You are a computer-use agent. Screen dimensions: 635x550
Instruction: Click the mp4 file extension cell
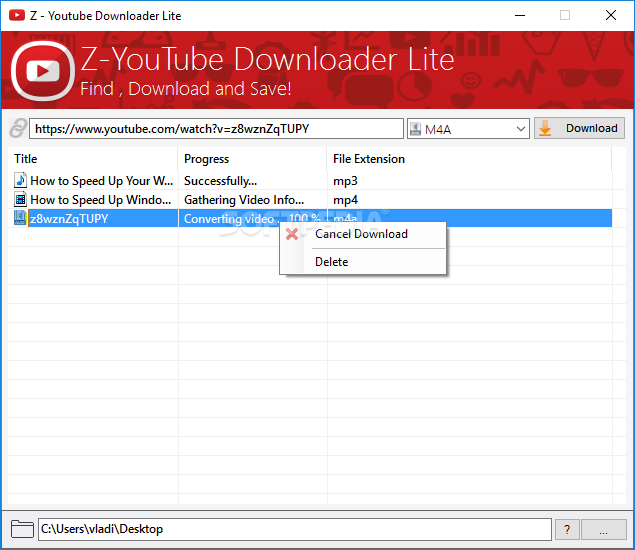345,200
